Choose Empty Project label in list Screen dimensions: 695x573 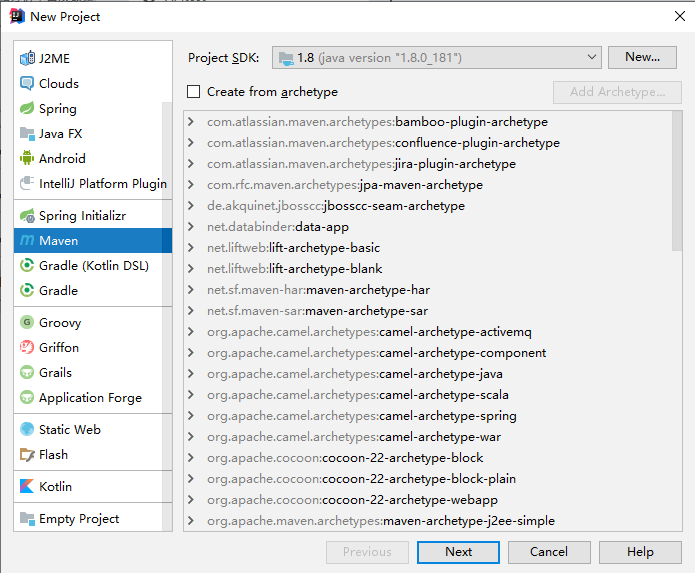[x=79, y=519]
